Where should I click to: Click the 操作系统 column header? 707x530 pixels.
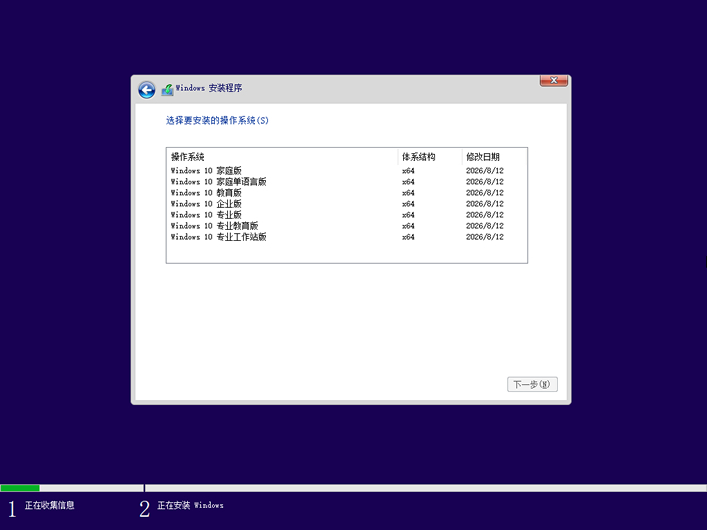pos(282,157)
